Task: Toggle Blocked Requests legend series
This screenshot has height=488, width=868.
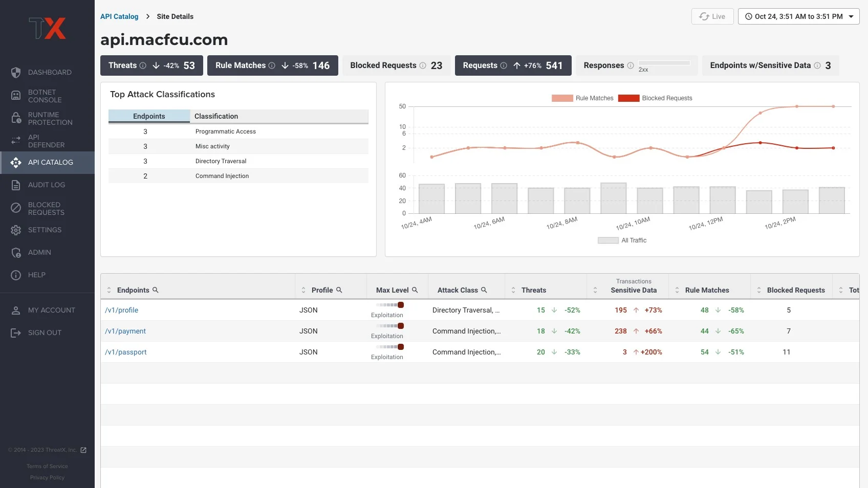Action: 655,98
